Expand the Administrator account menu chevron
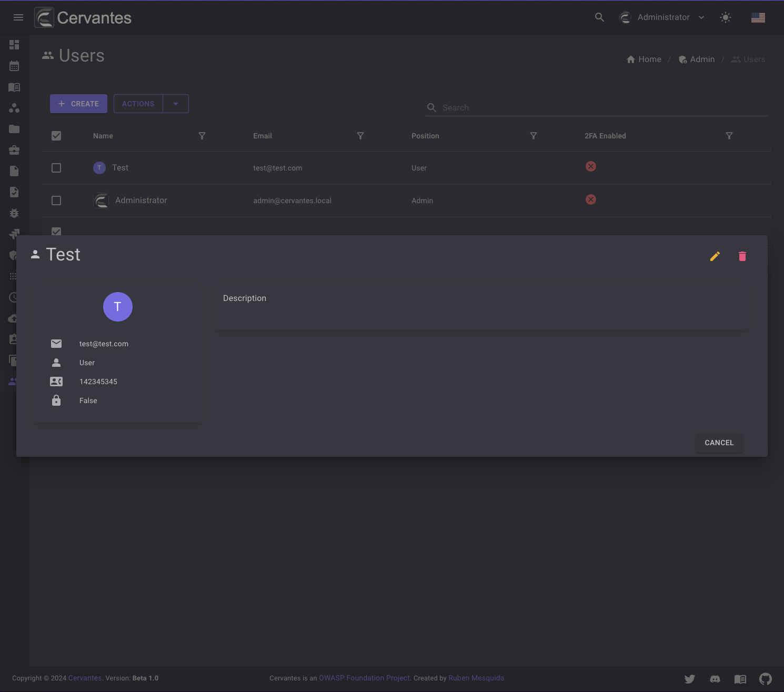784x692 pixels. coord(701,17)
